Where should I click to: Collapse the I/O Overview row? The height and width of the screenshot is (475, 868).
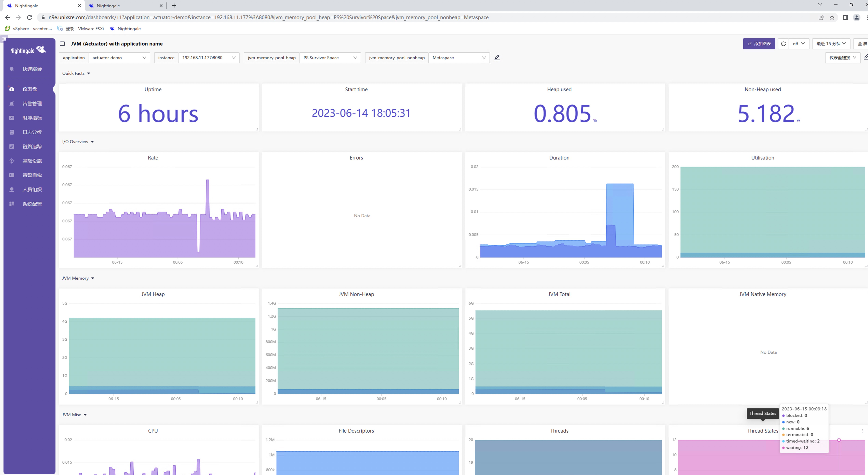[92, 142]
